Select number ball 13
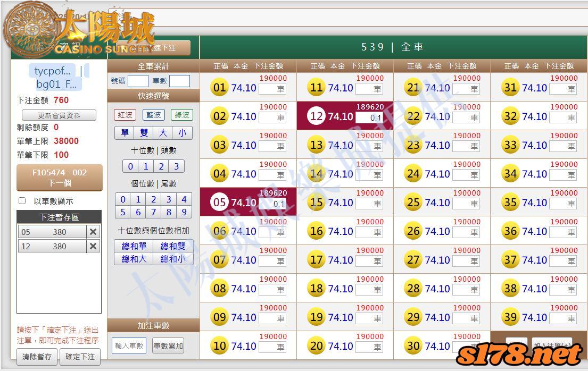The width and height of the screenshot is (588, 371). point(317,145)
